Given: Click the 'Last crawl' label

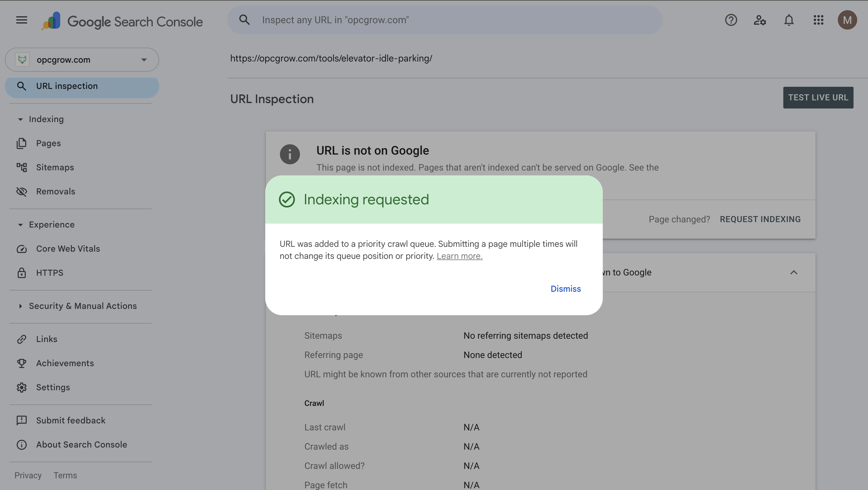Looking at the screenshot, I should tap(325, 427).
